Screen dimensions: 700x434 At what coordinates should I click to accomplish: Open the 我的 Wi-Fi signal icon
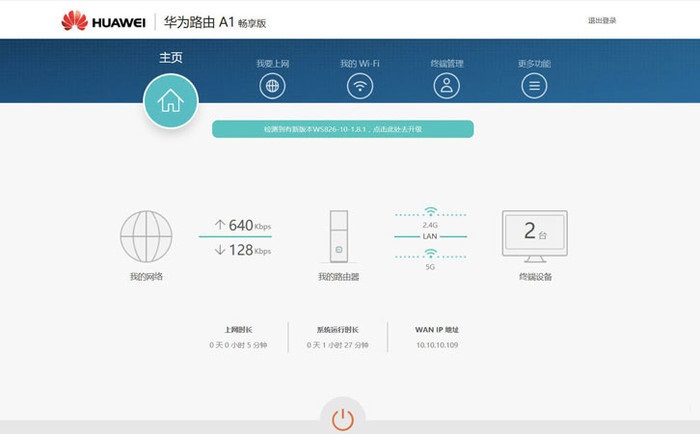[359, 86]
